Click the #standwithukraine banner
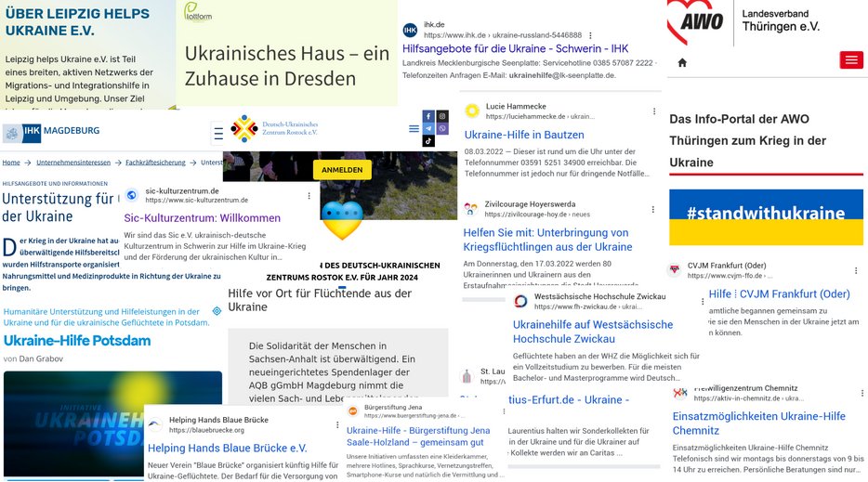The width and height of the screenshot is (868, 482). [x=766, y=217]
